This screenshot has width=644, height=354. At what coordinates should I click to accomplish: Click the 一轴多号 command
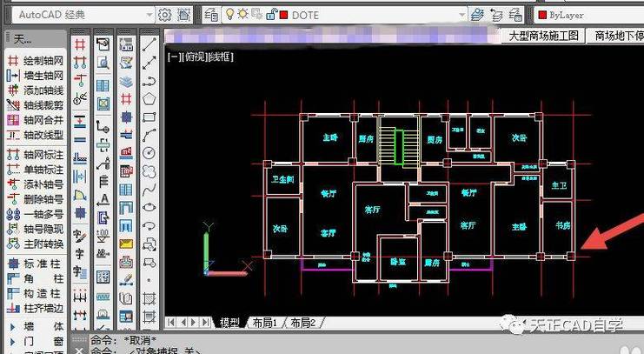point(36,214)
